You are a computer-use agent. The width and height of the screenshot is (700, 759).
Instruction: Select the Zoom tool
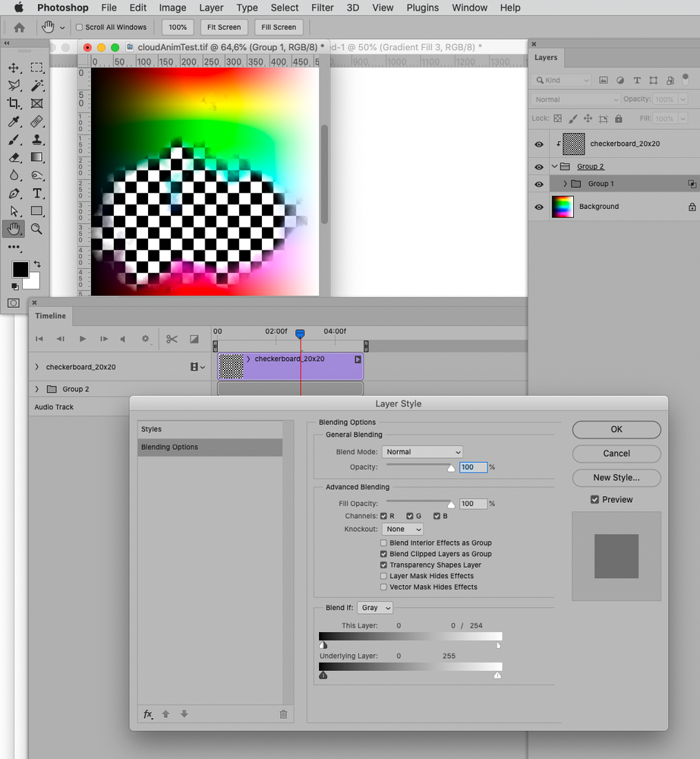(x=37, y=229)
